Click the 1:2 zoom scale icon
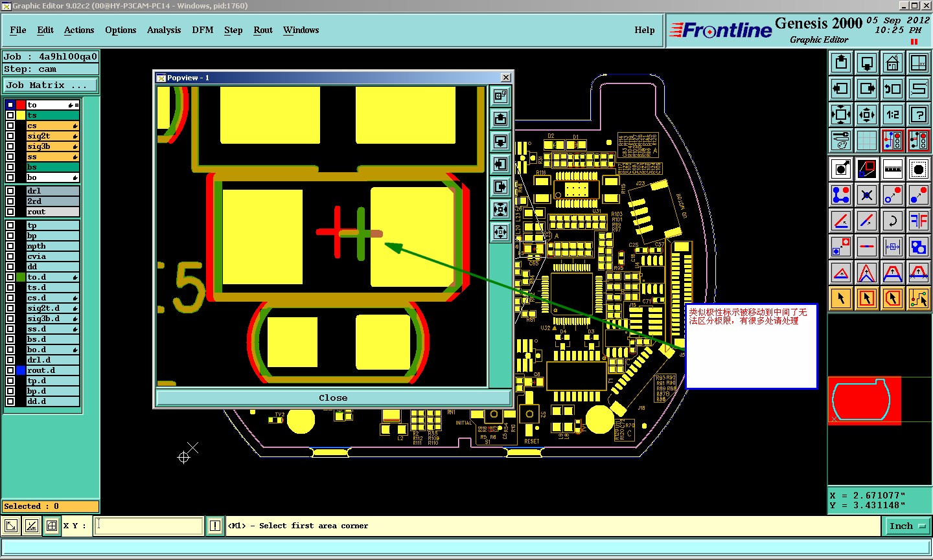 coord(893,115)
